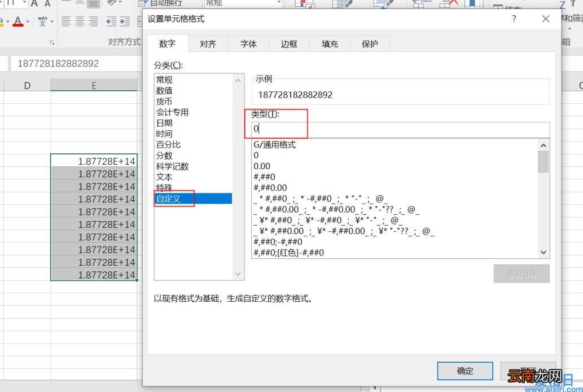Click into the 类型 type input field

click(x=401, y=129)
